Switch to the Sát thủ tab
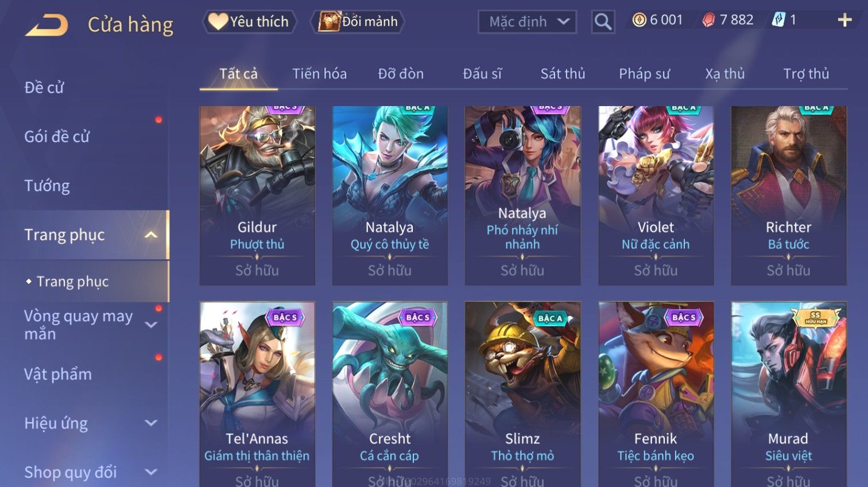 click(x=563, y=73)
